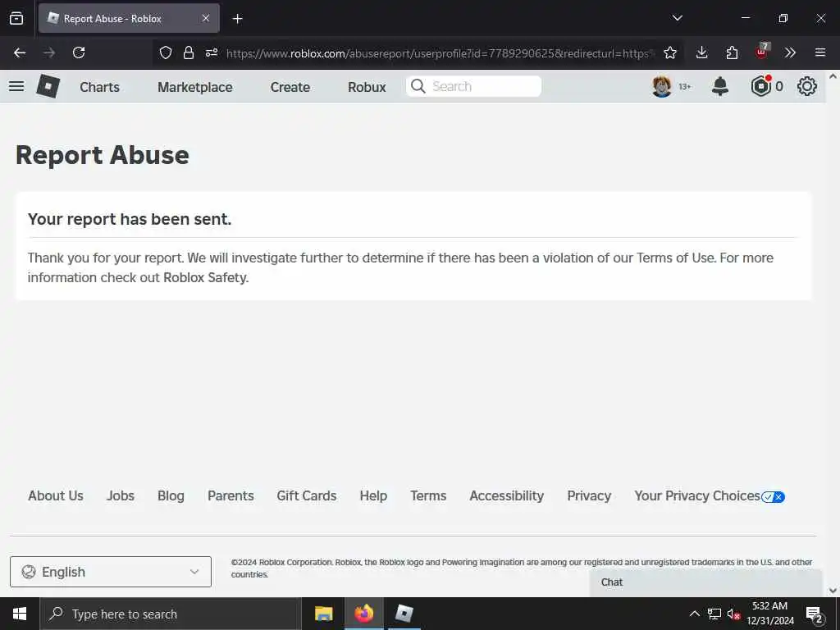Click the Roblox Search field
840x630 pixels.
(x=473, y=86)
